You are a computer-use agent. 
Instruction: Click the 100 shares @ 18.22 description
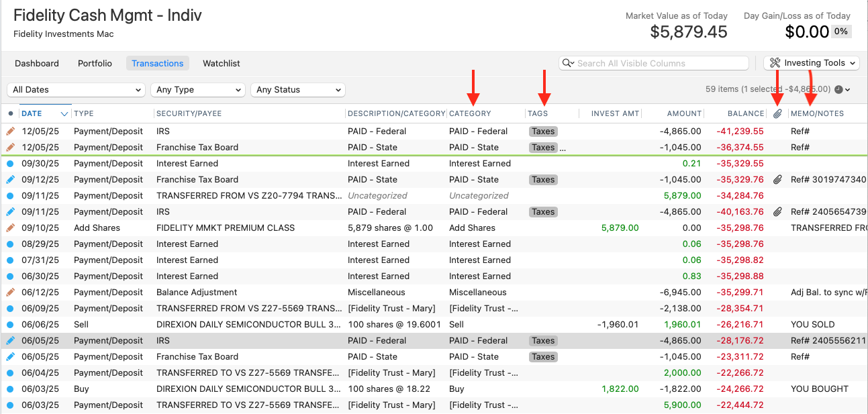(x=387, y=389)
